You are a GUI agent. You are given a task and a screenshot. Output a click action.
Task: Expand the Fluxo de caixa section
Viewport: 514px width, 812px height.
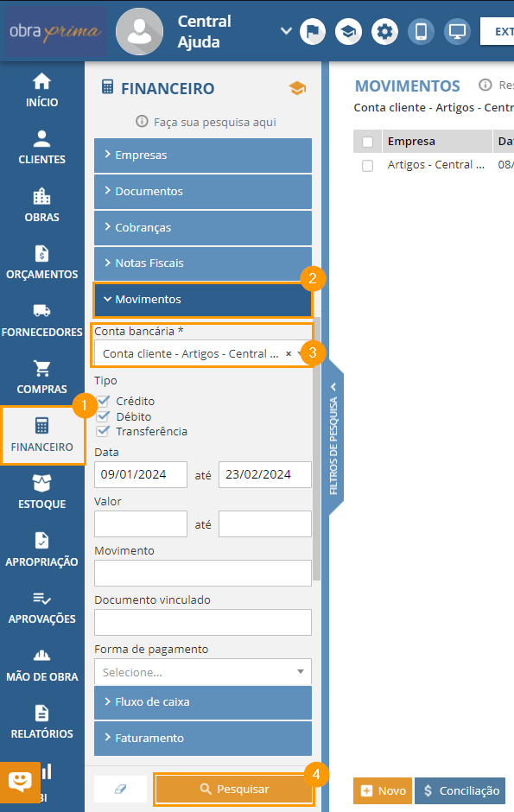(203, 701)
